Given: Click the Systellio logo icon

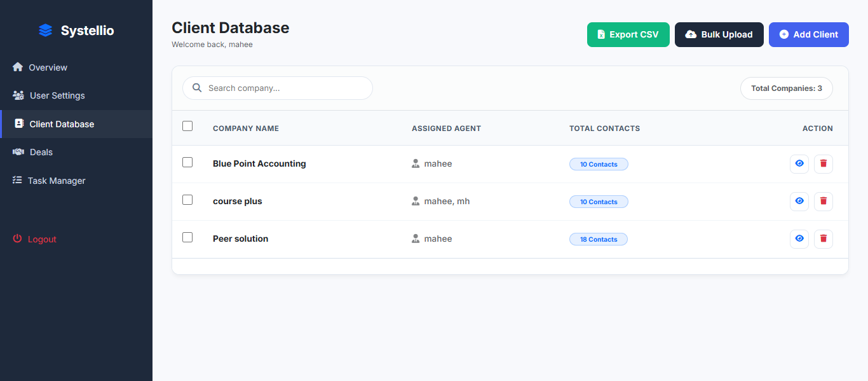Looking at the screenshot, I should pyautogui.click(x=45, y=31).
